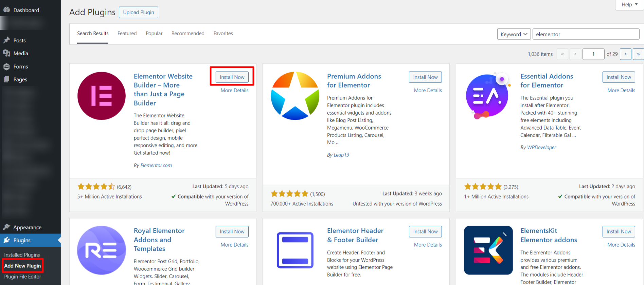Open Essential Addons for Elementor title

click(x=547, y=81)
